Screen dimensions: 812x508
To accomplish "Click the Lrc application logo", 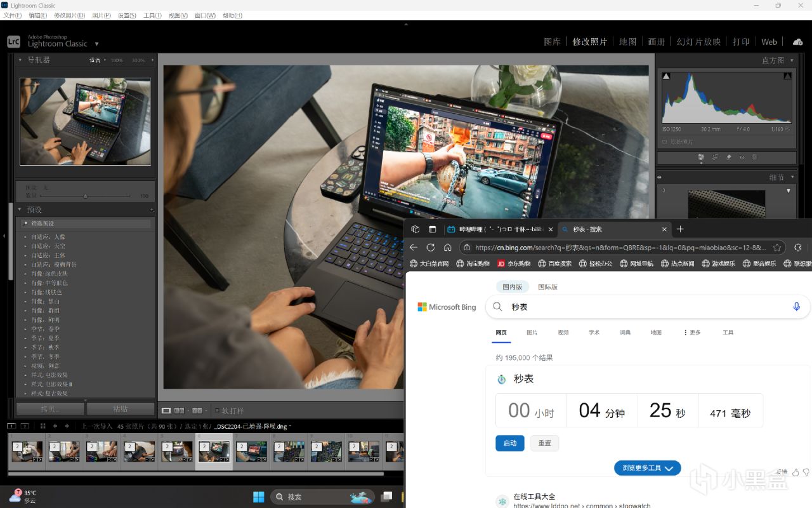I will coord(13,42).
